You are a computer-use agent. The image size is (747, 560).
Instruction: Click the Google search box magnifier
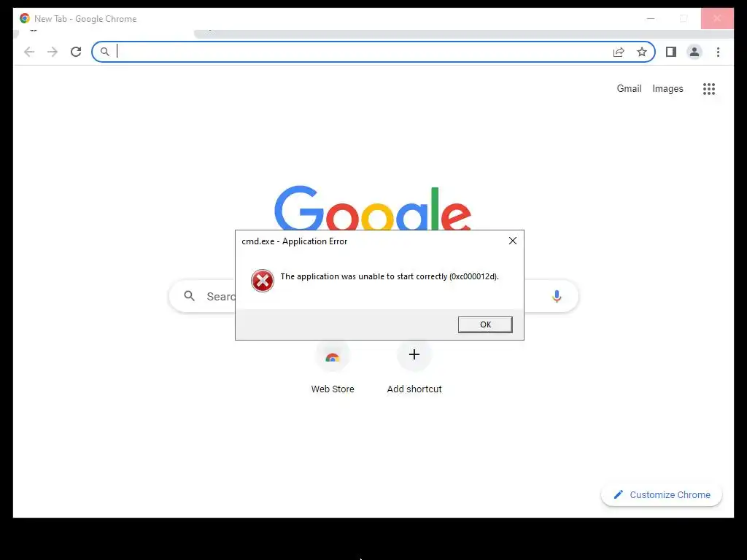[189, 296]
